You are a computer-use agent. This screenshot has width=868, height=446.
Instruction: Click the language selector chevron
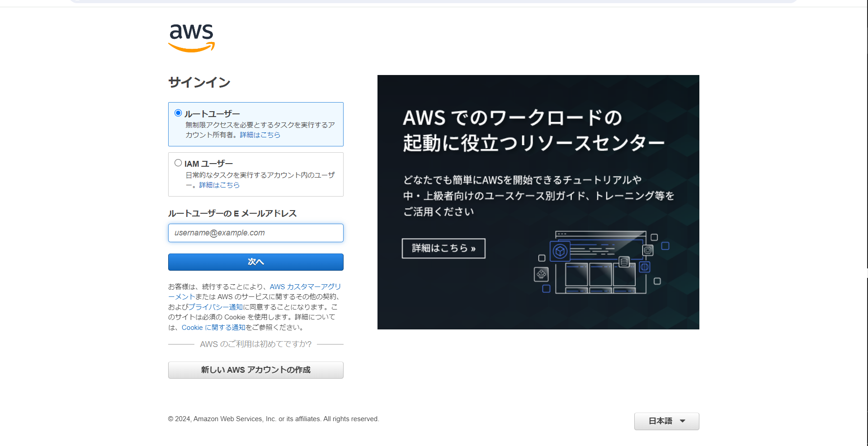[x=682, y=421]
